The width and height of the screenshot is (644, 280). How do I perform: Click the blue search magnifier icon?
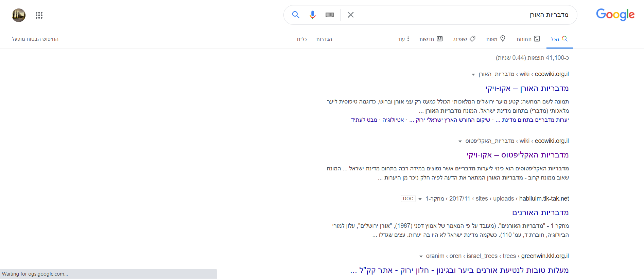[x=296, y=15]
